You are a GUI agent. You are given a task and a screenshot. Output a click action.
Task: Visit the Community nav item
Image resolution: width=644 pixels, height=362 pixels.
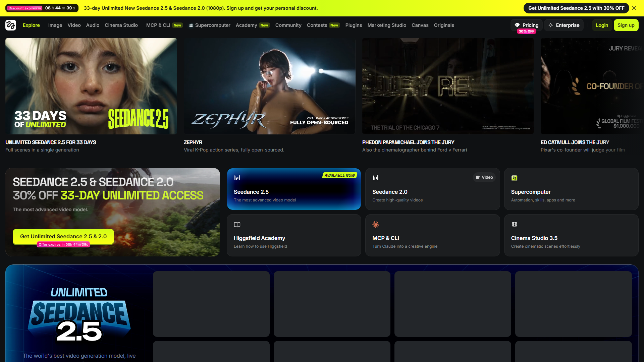pyautogui.click(x=288, y=25)
